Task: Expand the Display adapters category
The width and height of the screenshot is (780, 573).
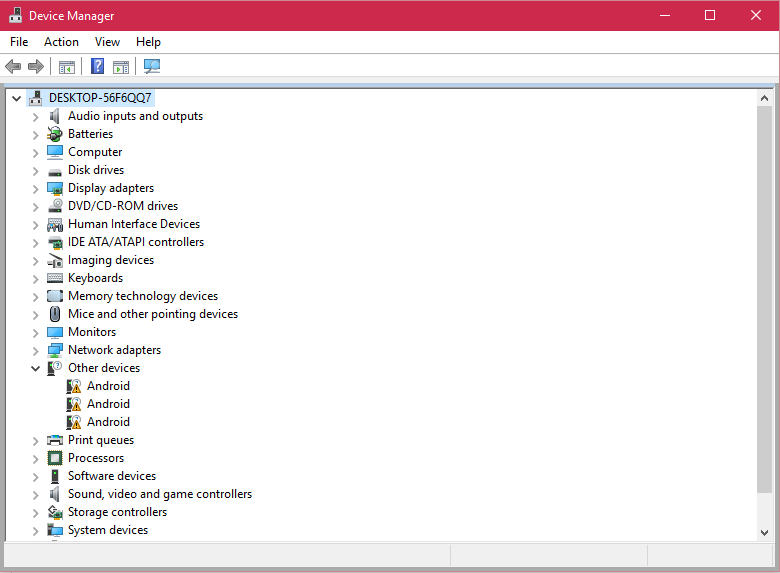Action: click(x=35, y=188)
